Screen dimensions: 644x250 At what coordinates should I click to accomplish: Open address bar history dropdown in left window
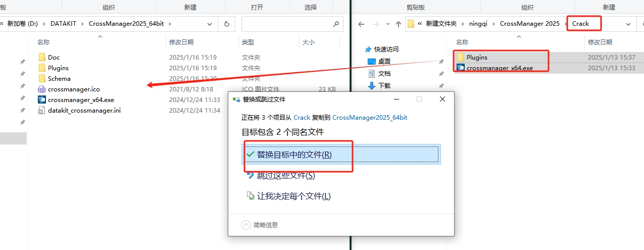tap(210, 24)
